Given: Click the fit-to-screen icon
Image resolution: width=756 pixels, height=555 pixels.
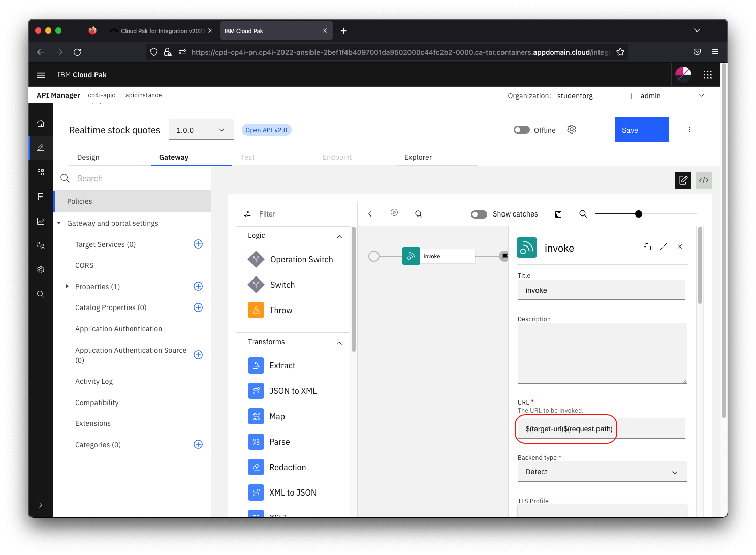Looking at the screenshot, I should point(558,214).
